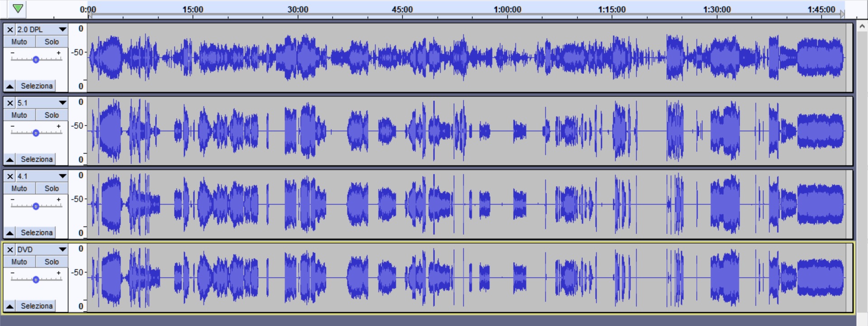Mute the 4.1 track
This screenshot has height=326, width=868.
(x=19, y=188)
